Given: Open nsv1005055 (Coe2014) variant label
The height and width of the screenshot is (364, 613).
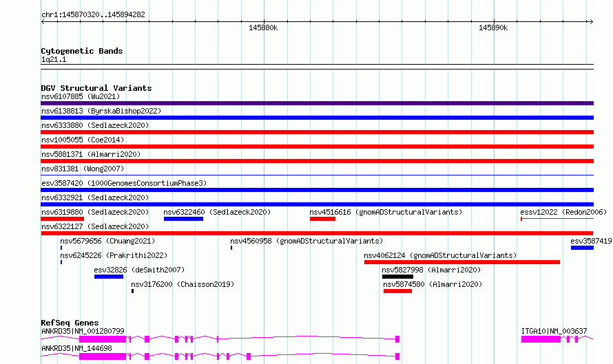Looking at the screenshot, I should pyautogui.click(x=83, y=140).
